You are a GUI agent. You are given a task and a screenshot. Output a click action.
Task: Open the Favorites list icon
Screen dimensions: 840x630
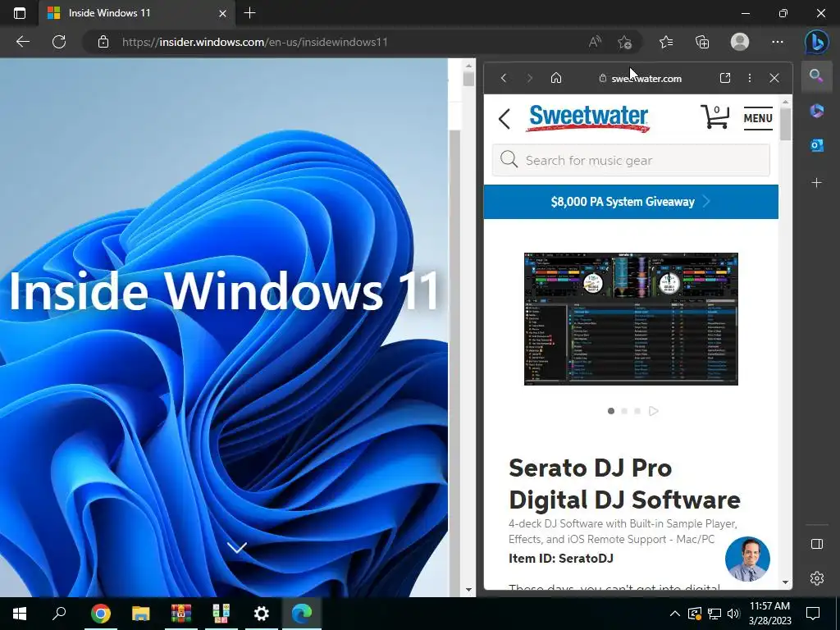(666, 42)
